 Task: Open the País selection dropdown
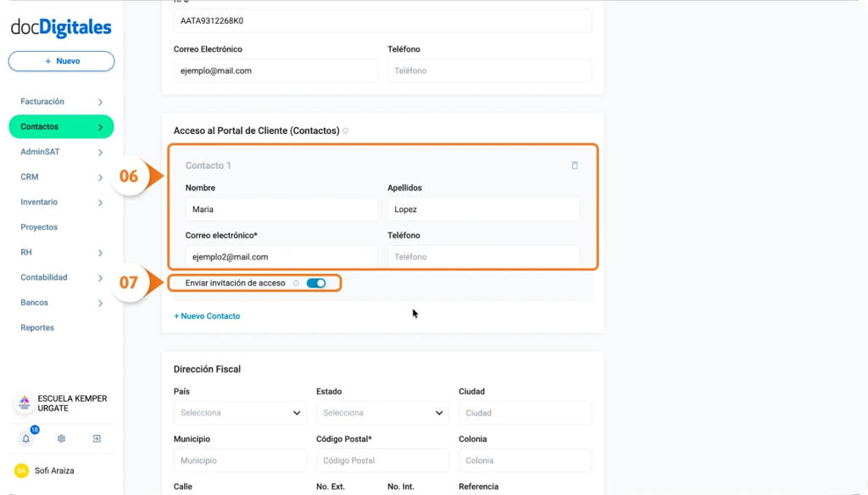(240, 413)
